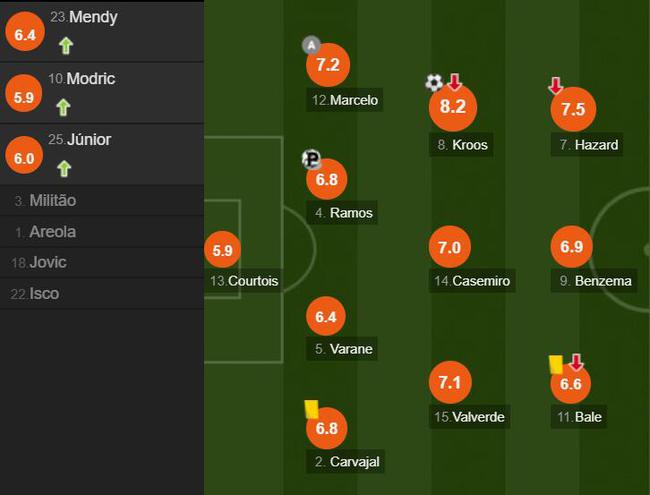This screenshot has height=495, width=650.
Task: Click the red substituted-off arrow on Hazard
Action: (x=555, y=85)
